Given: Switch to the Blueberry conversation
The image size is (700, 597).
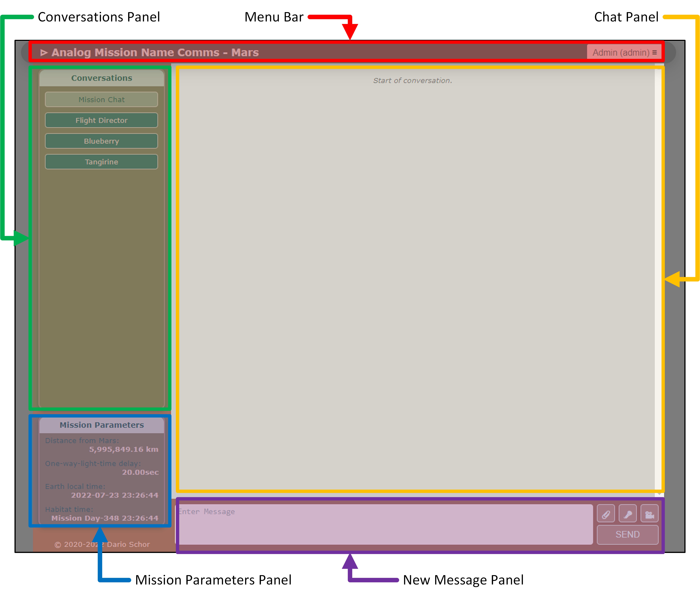Looking at the screenshot, I should click(x=101, y=141).
